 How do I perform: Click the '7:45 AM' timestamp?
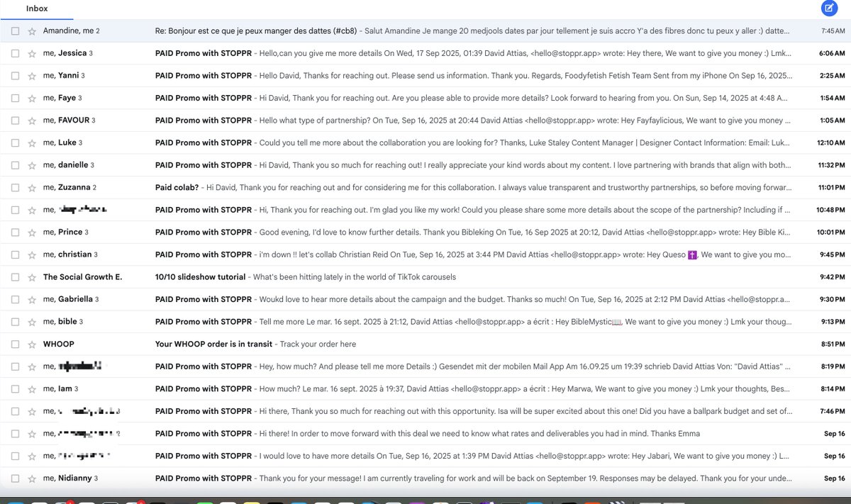tap(833, 31)
